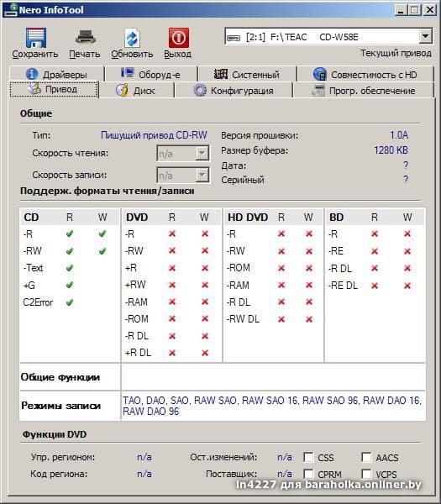Image resolution: width=441 pixels, height=504 pixels.
Task: Open the Совместимость с HD tab
Action: click(365, 74)
